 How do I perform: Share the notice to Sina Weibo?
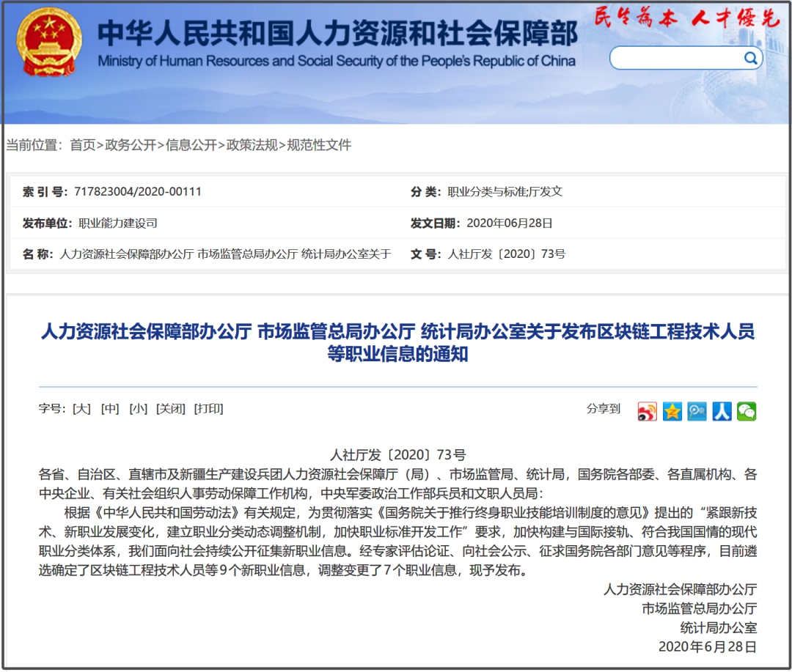pyautogui.click(x=647, y=412)
